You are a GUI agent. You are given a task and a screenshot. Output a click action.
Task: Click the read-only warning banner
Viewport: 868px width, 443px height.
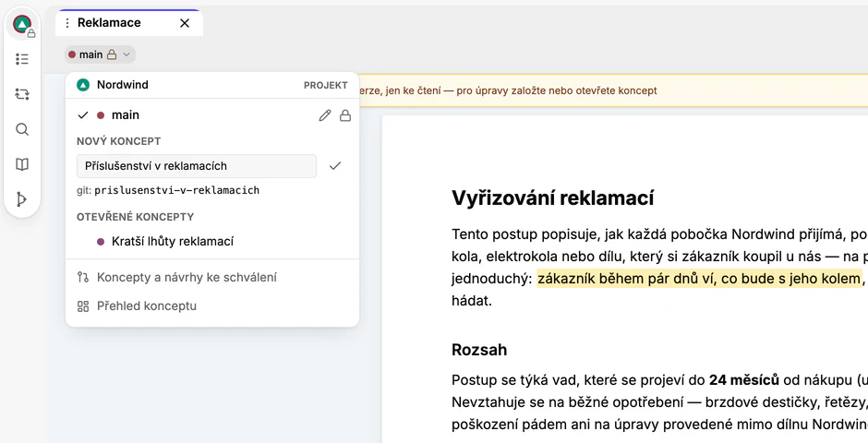tap(613, 90)
